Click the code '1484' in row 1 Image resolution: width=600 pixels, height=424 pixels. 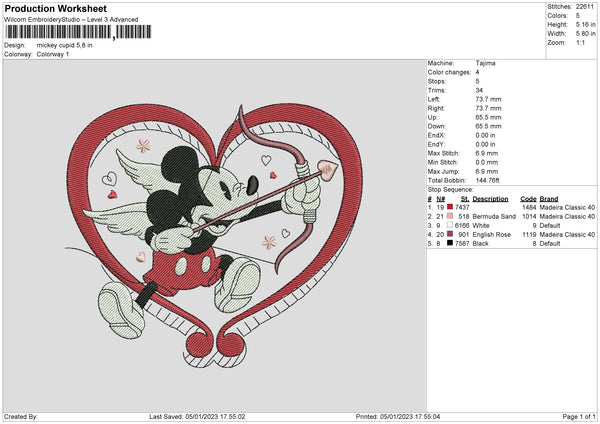[529, 207]
